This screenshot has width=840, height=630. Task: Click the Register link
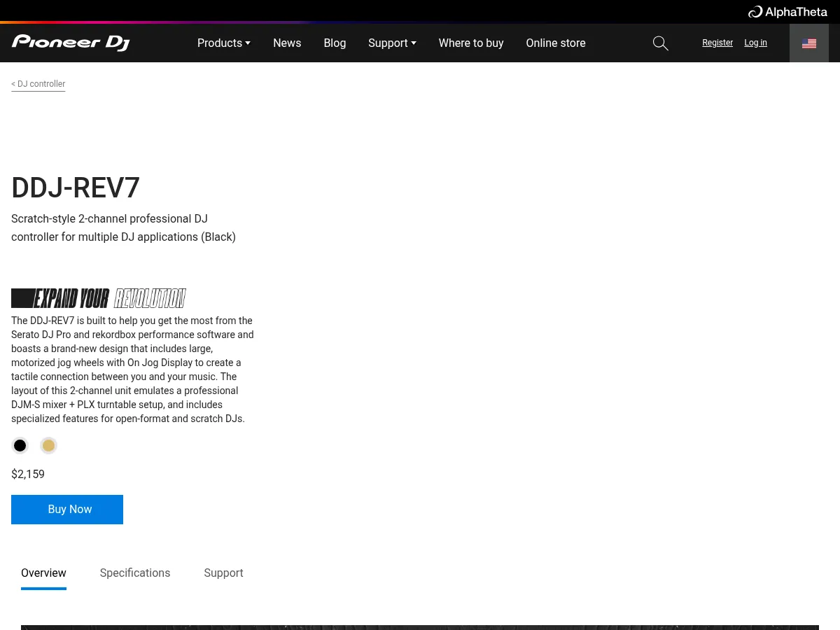(x=717, y=43)
